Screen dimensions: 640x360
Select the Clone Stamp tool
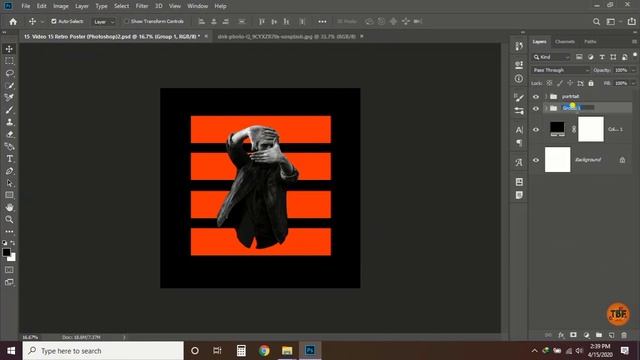pos(9,122)
